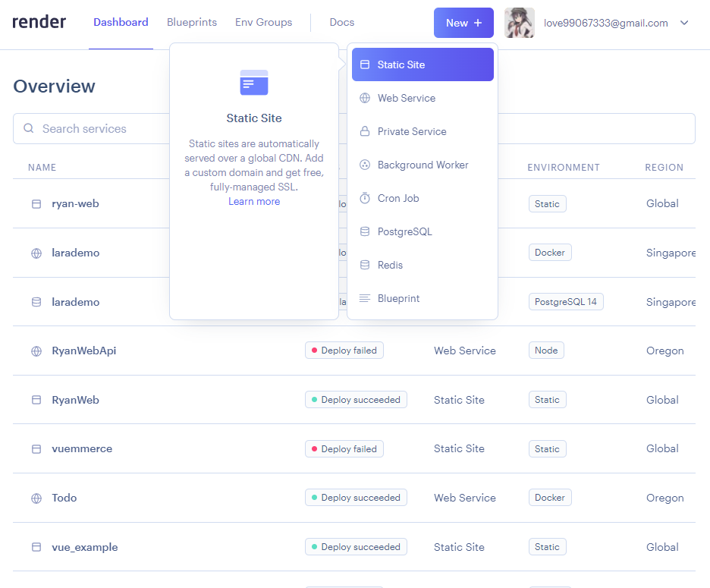Click the New + button
This screenshot has height=588, width=710.
463,23
